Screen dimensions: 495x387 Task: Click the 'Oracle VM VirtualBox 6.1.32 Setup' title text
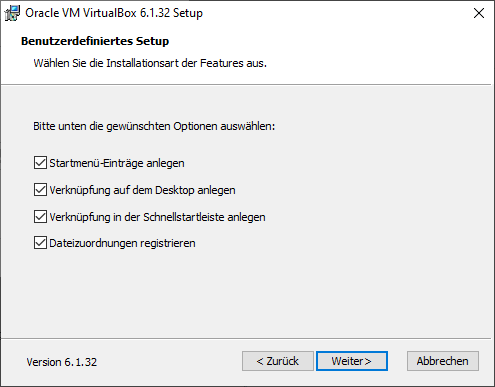[114, 13]
